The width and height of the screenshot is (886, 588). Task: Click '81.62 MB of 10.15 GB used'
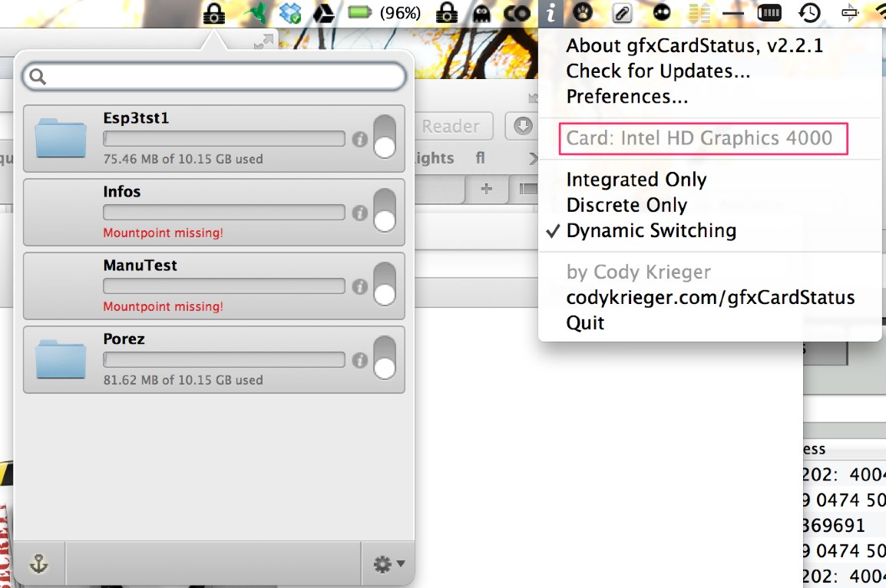[183, 379]
